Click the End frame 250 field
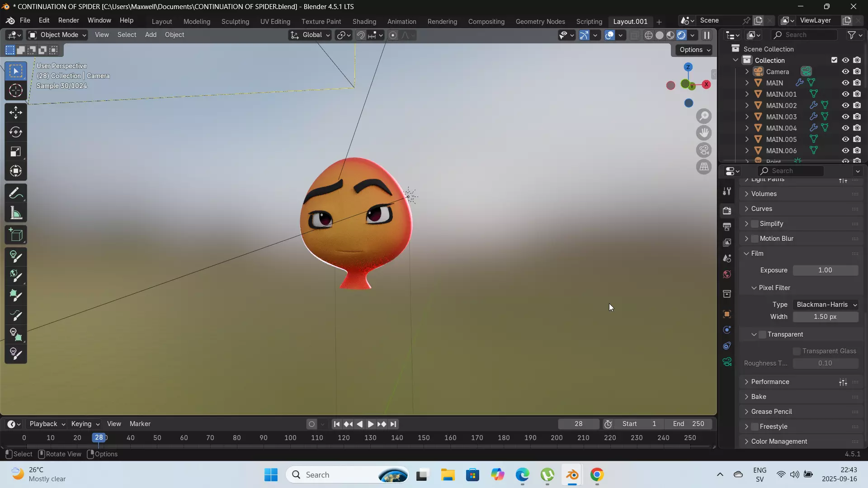Image resolution: width=868 pixels, height=488 pixels. (x=689, y=424)
